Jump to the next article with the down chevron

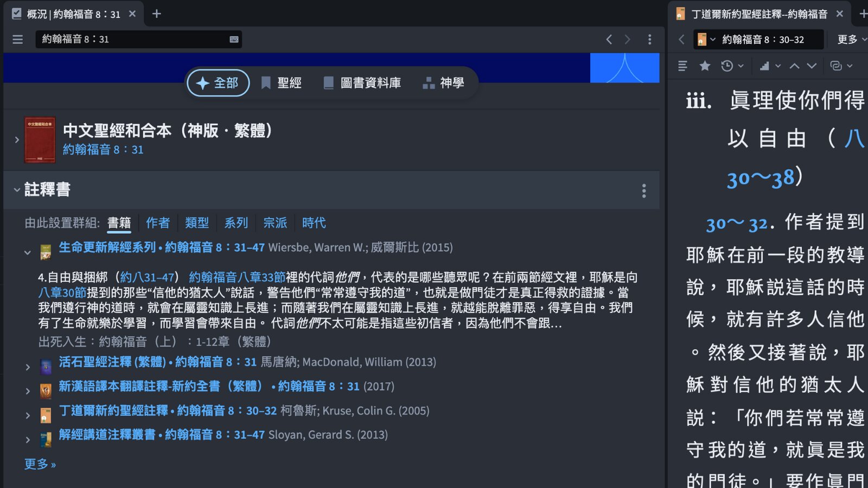click(810, 66)
